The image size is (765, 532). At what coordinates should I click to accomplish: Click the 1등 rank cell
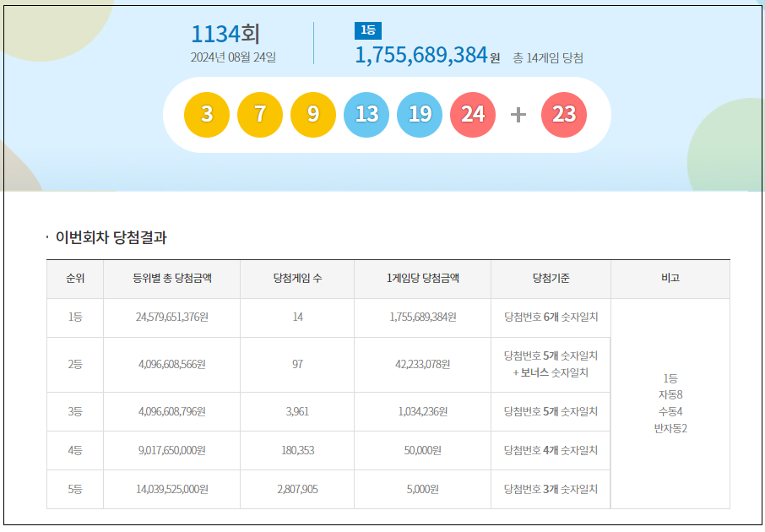click(75, 318)
